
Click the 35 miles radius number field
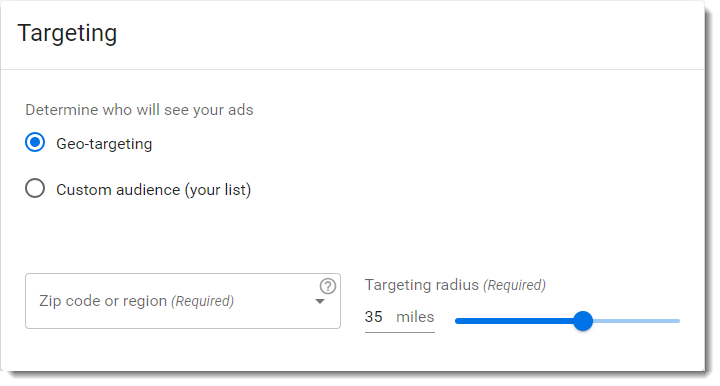(x=399, y=317)
